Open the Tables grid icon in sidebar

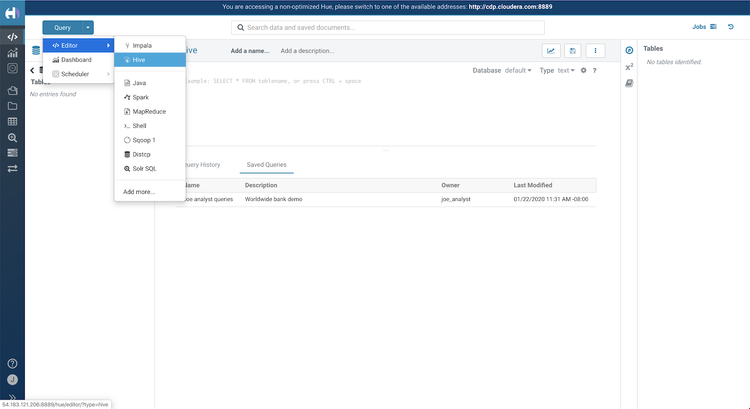pos(12,122)
